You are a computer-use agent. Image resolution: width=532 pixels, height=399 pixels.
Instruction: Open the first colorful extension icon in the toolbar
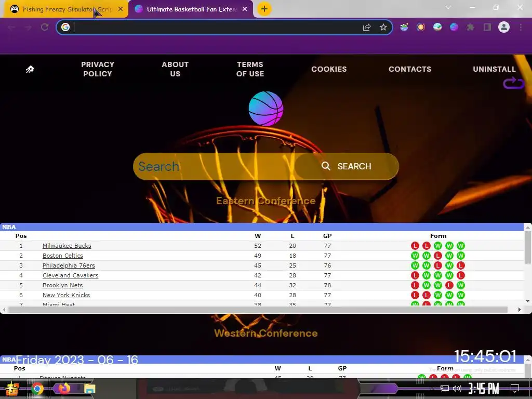[404, 27]
